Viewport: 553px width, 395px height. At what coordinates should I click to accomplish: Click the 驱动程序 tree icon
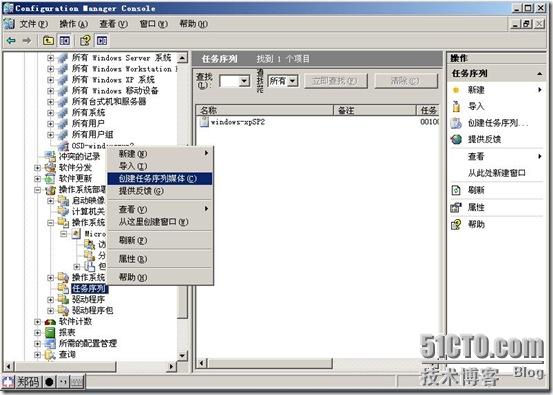pos(63,299)
